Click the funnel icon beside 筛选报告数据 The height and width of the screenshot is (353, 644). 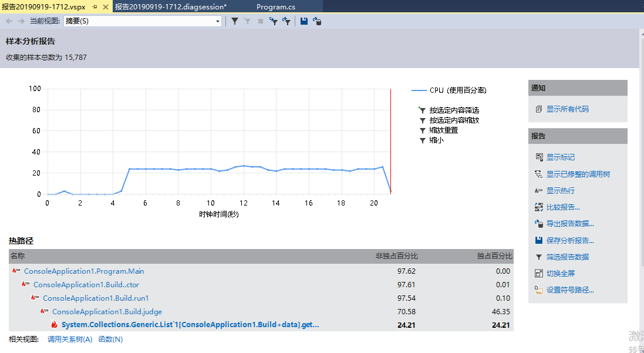pyautogui.click(x=539, y=257)
